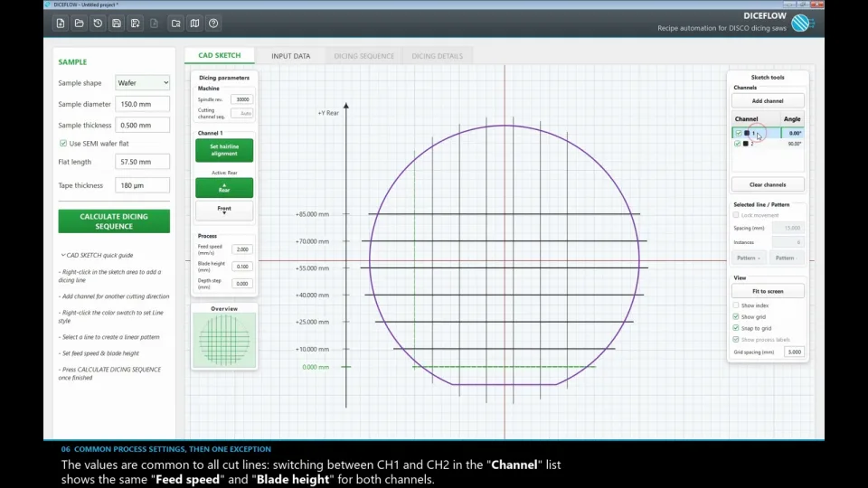Click the Save As icon in toolbar
Screen dimensions: 868x488
(135, 23)
